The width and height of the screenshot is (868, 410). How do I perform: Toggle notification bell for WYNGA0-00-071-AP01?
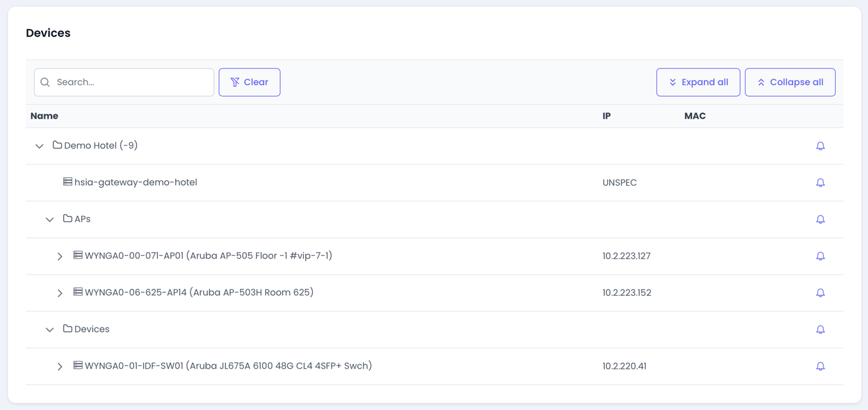click(820, 257)
